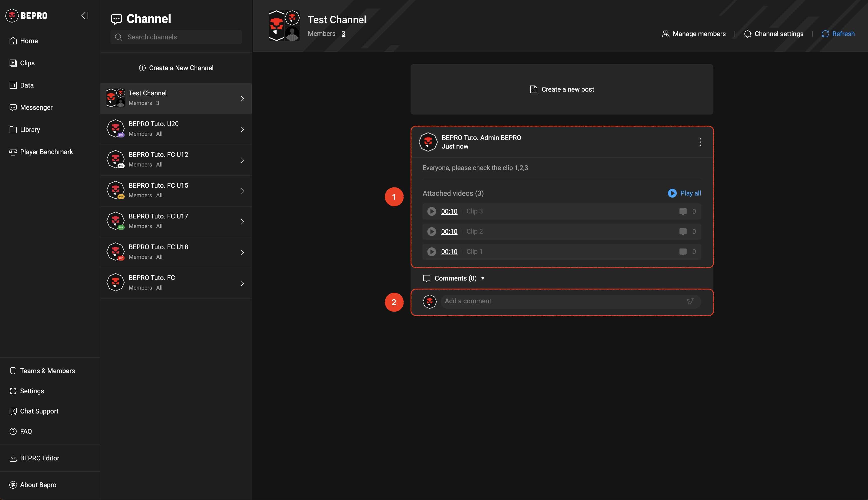Click the send comment paper plane icon
Image resolution: width=868 pixels, height=500 pixels.
(690, 301)
